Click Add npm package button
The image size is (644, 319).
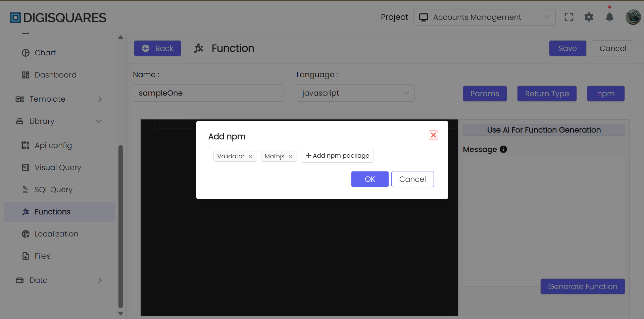point(337,156)
